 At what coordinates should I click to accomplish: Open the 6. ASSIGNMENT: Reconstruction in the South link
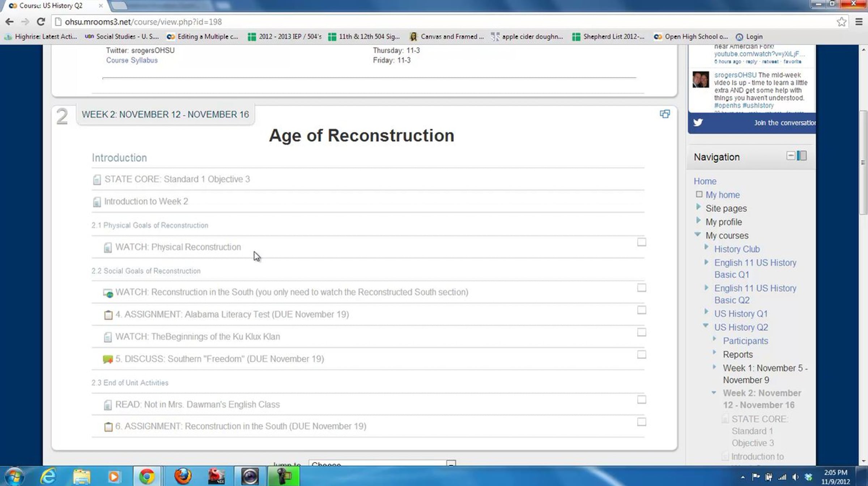coord(241,426)
